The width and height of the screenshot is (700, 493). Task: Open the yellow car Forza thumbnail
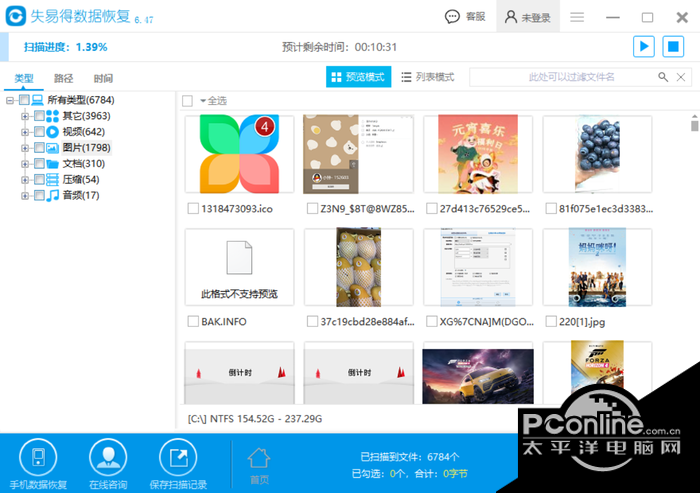(478, 376)
